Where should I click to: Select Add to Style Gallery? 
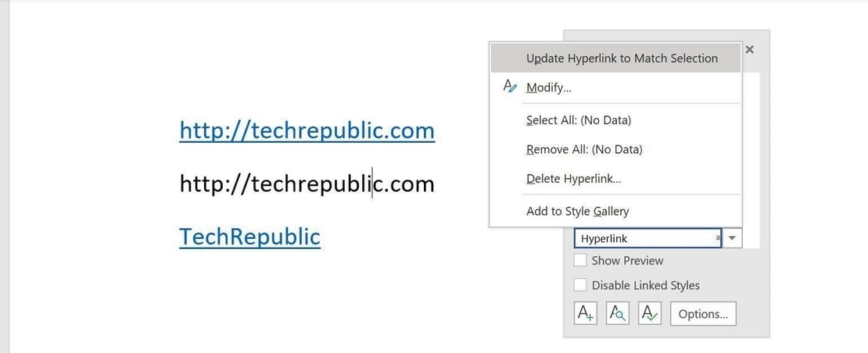[x=577, y=211]
